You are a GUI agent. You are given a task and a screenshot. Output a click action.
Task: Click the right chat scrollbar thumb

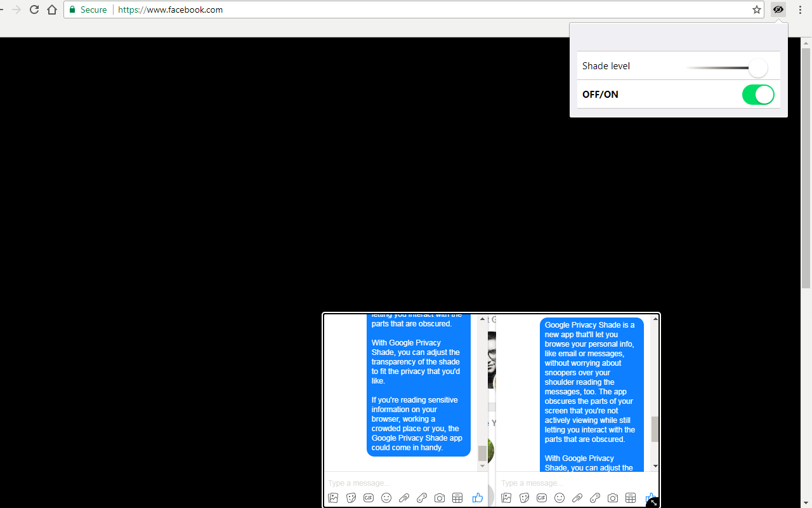pyautogui.click(x=655, y=429)
